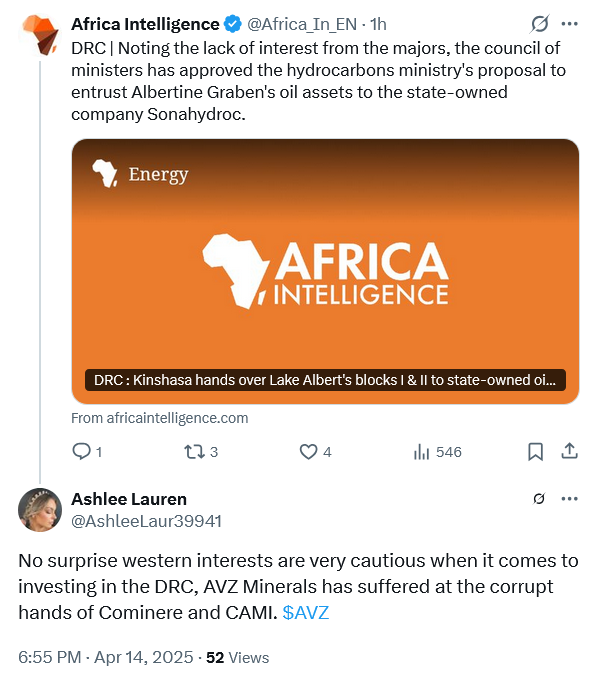
Task: Open more options on Ashlee Lauren's post
Action: pos(569,499)
